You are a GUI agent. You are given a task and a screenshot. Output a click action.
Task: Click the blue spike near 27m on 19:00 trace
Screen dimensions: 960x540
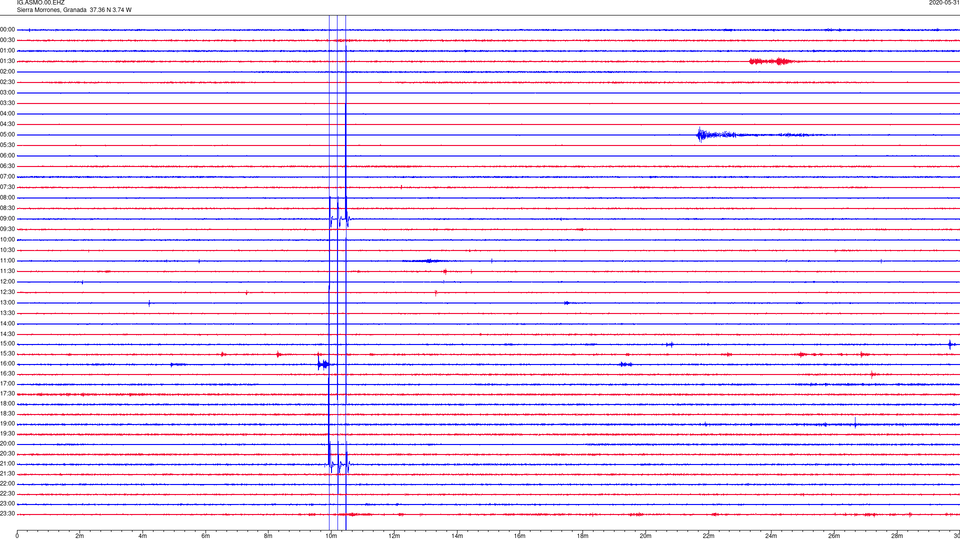855,422
